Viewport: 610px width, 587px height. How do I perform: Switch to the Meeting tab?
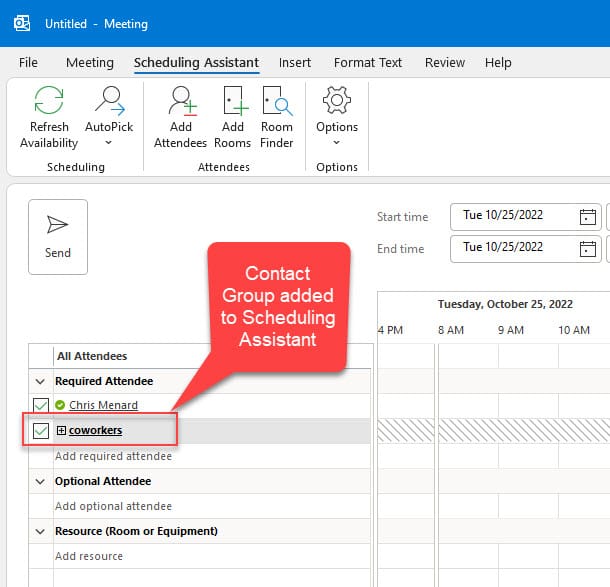coord(89,62)
